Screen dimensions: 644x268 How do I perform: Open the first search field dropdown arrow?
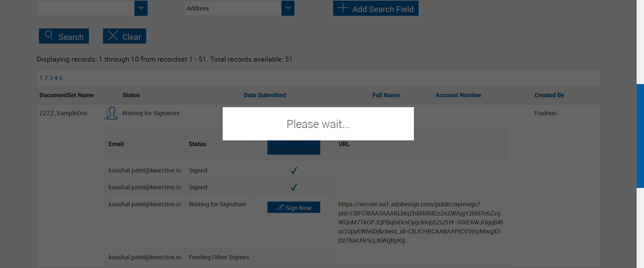click(141, 8)
